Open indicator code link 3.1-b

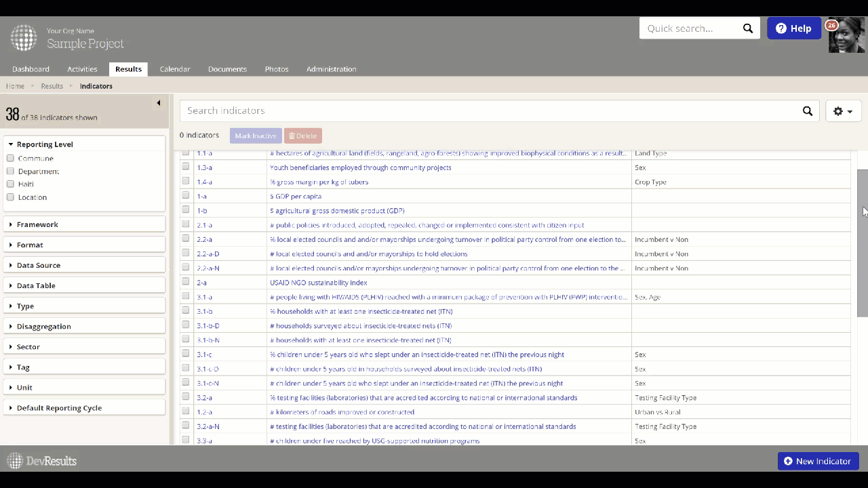(205, 312)
